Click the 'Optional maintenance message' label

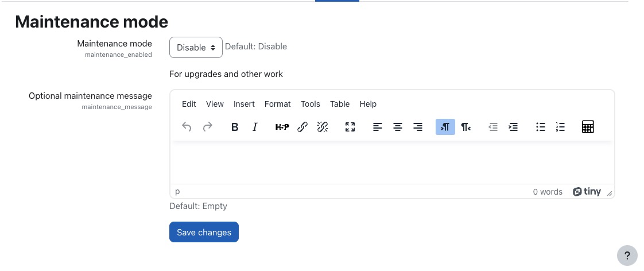(x=90, y=96)
